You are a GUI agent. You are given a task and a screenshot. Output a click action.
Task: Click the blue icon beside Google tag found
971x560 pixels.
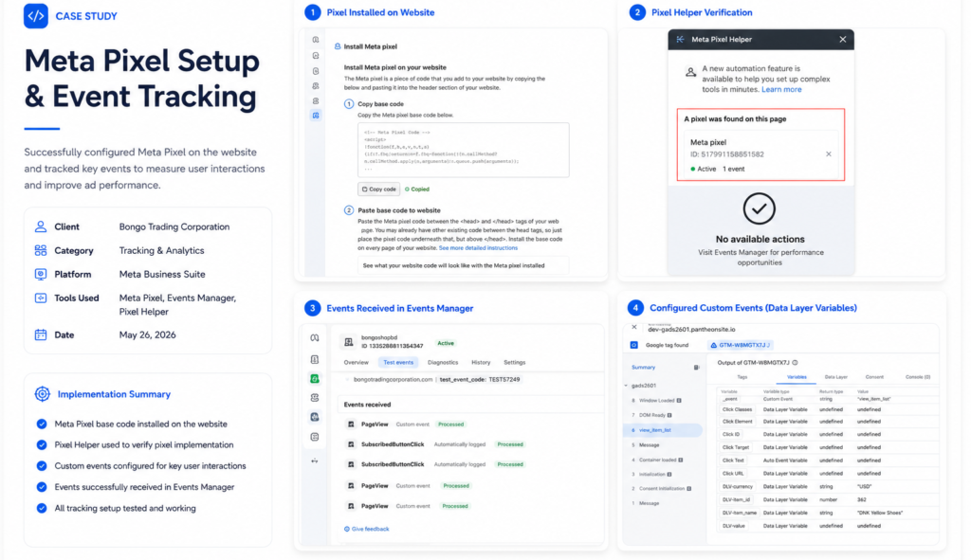tap(634, 345)
